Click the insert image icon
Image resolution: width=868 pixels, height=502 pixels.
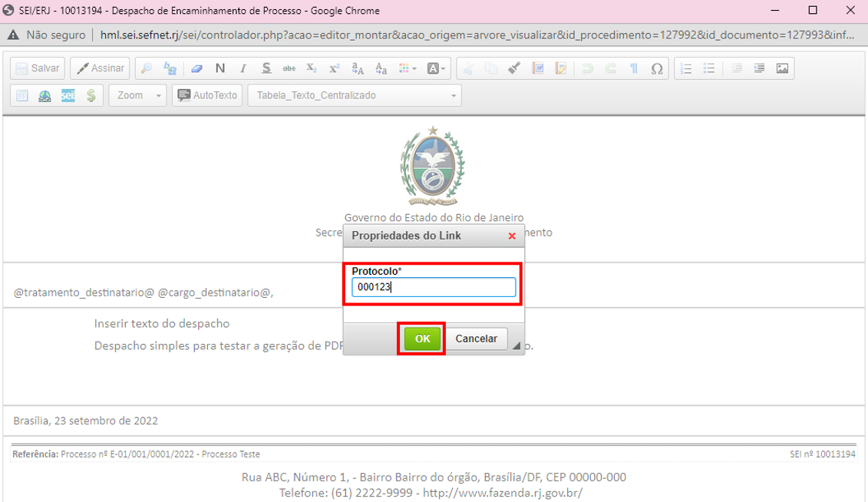point(782,68)
